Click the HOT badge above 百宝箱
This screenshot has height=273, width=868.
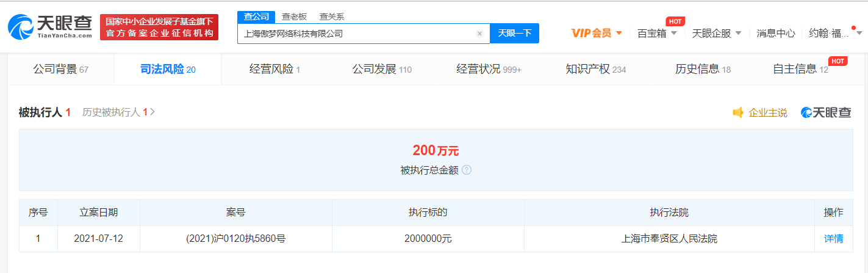tap(675, 21)
